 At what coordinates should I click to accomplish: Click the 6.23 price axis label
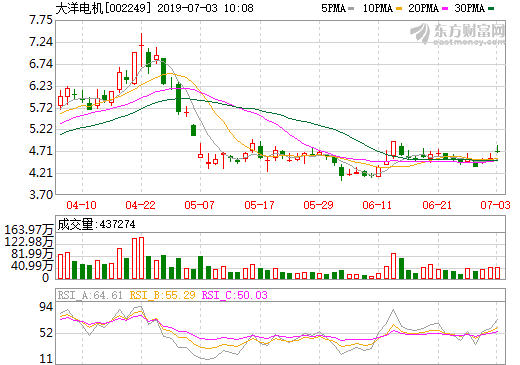(41, 86)
